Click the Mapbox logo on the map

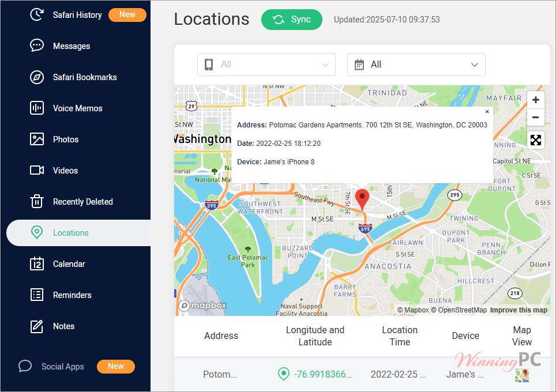click(202, 306)
